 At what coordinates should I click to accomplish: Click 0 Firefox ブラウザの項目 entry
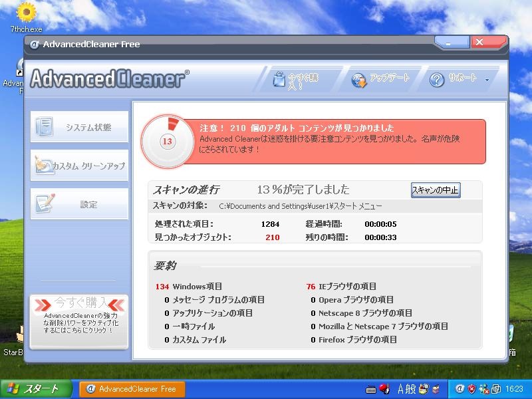pyautogui.click(x=354, y=340)
